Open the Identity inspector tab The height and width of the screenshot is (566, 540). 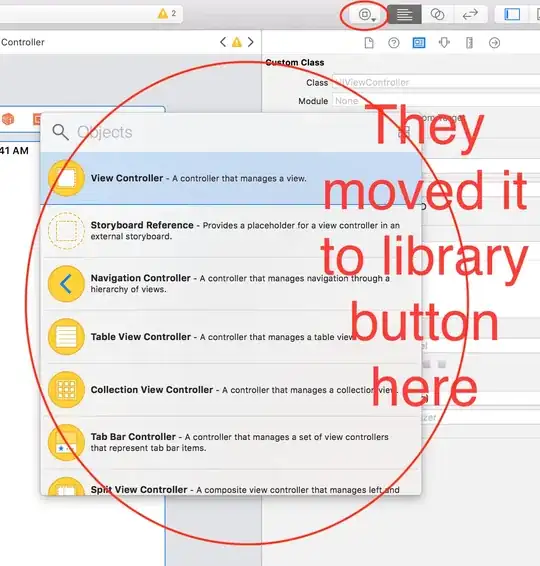pyautogui.click(x=419, y=43)
